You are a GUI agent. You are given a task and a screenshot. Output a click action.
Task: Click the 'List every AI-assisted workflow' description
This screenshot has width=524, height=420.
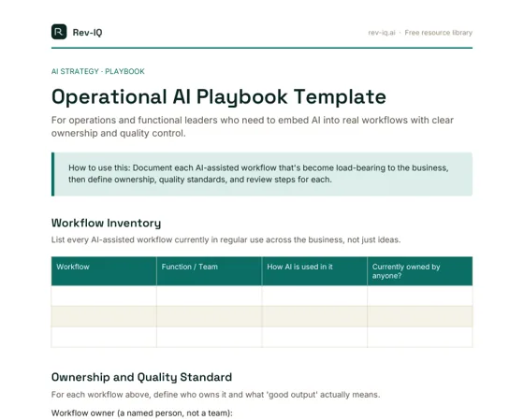coord(226,239)
